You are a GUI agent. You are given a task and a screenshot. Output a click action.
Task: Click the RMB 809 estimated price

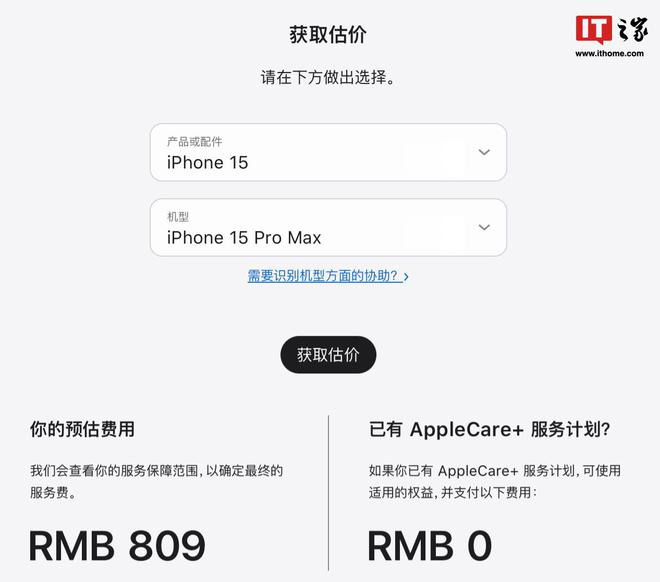(117, 546)
